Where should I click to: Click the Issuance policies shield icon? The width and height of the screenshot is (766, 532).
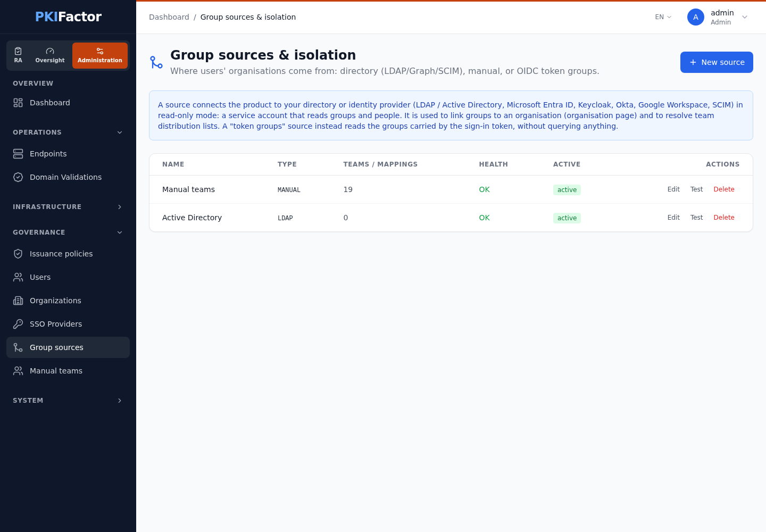pos(18,254)
